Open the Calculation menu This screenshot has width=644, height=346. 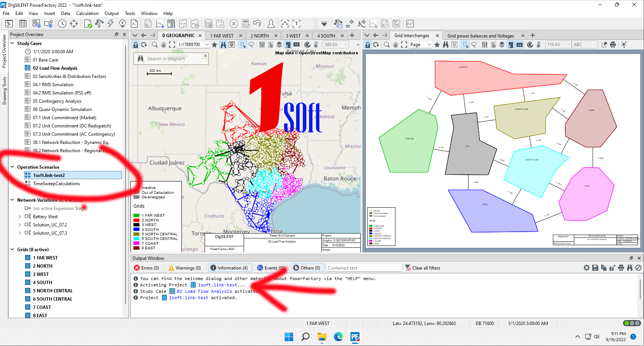point(87,13)
